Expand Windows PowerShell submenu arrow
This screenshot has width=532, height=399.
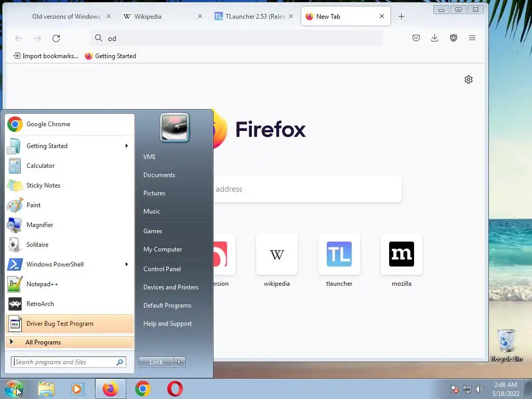(x=127, y=264)
